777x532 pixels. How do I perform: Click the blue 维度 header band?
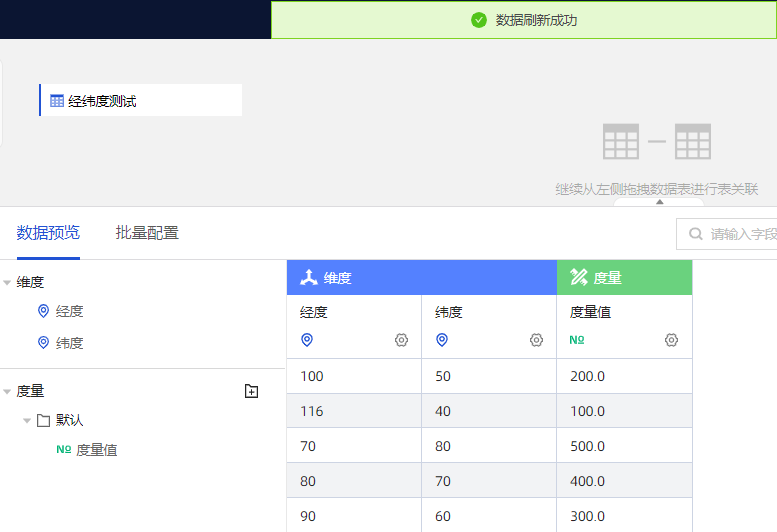click(x=421, y=278)
